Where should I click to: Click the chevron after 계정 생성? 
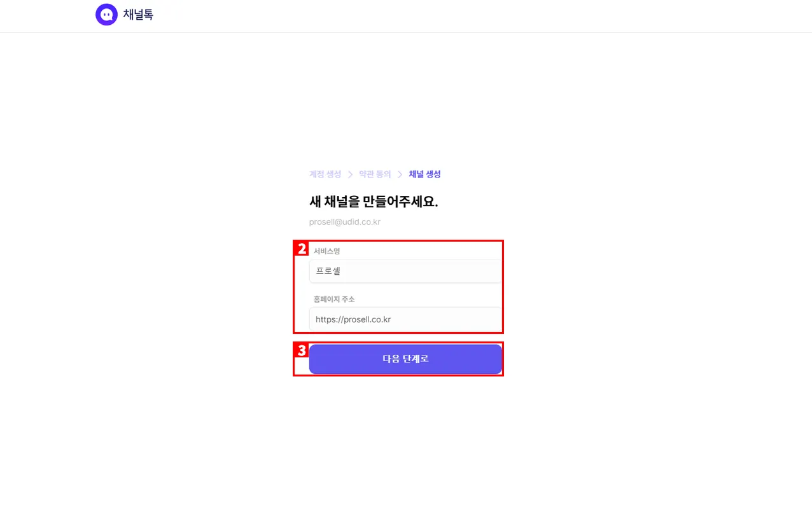(350, 174)
